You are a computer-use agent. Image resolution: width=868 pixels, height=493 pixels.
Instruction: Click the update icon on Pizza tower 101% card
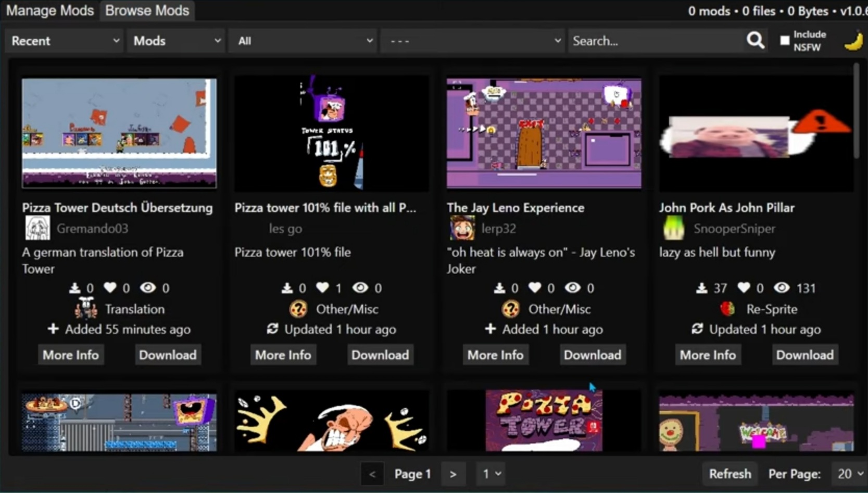click(x=272, y=329)
